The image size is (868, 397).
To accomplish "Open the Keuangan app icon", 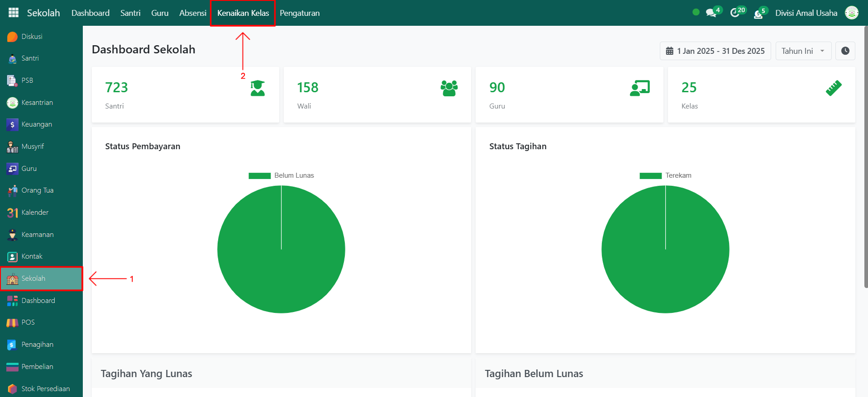I will pyautogui.click(x=13, y=124).
